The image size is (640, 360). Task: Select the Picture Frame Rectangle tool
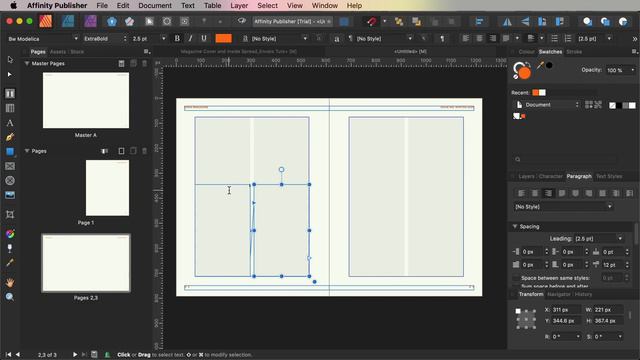10,166
